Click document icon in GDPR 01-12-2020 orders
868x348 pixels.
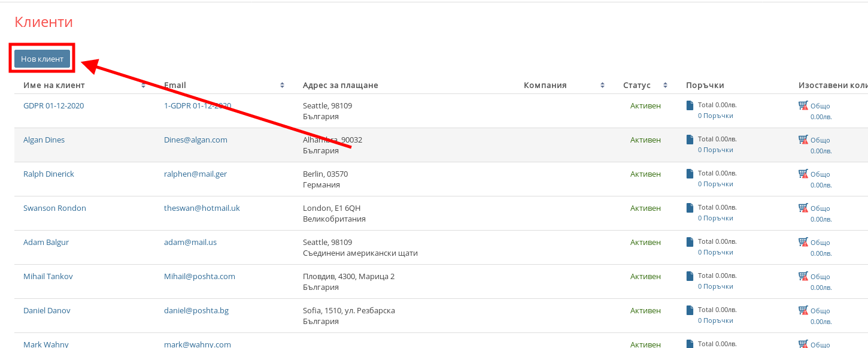(x=690, y=105)
